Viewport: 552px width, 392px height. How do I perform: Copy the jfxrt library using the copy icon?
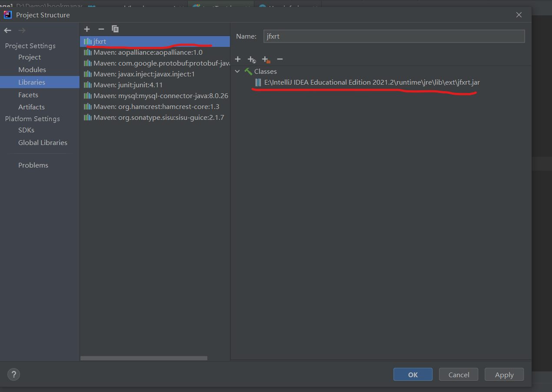tap(115, 29)
